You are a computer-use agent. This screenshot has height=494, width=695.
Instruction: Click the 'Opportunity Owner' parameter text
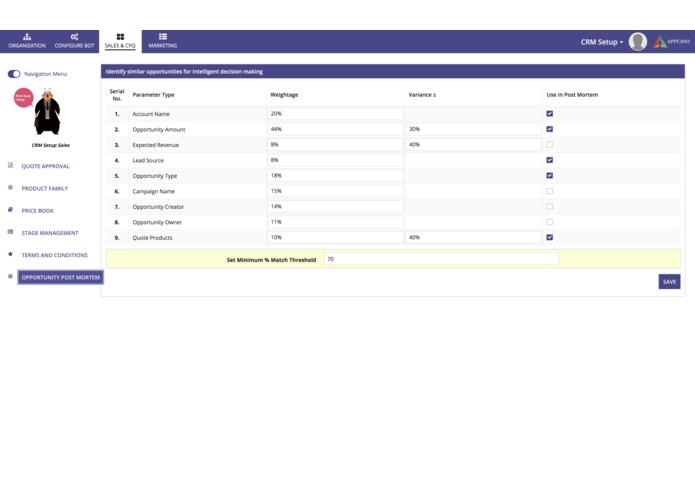(157, 222)
